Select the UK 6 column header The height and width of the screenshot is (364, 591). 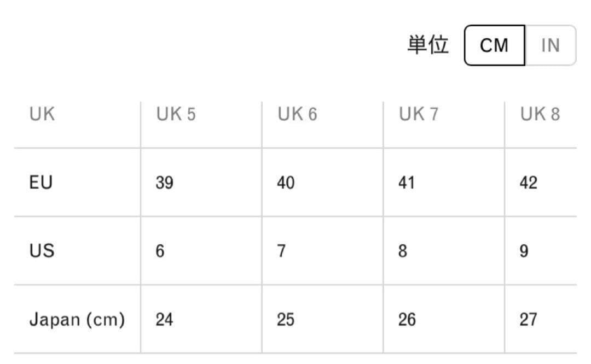[x=297, y=114]
